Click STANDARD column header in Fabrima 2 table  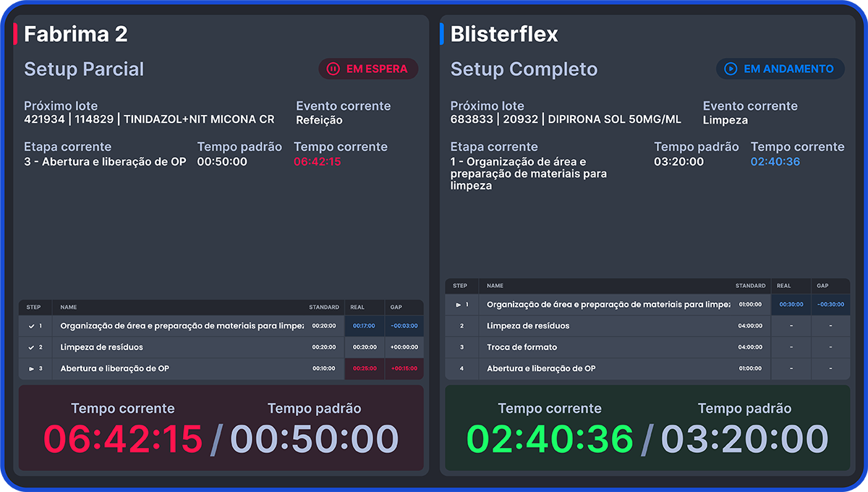(323, 307)
